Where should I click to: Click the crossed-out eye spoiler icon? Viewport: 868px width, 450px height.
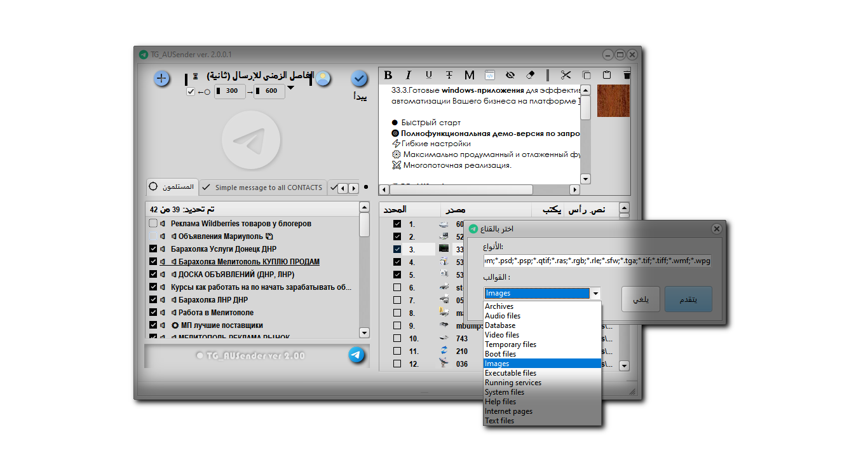pos(510,75)
